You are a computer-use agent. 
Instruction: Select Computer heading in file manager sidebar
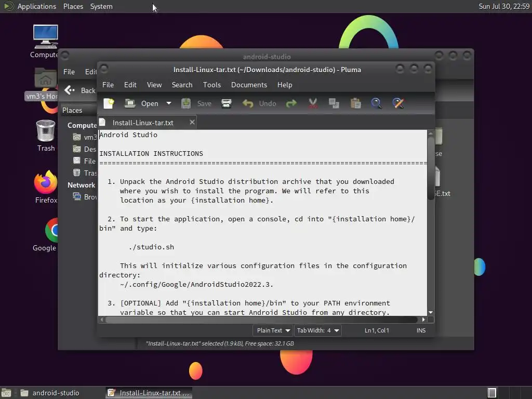(82, 125)
